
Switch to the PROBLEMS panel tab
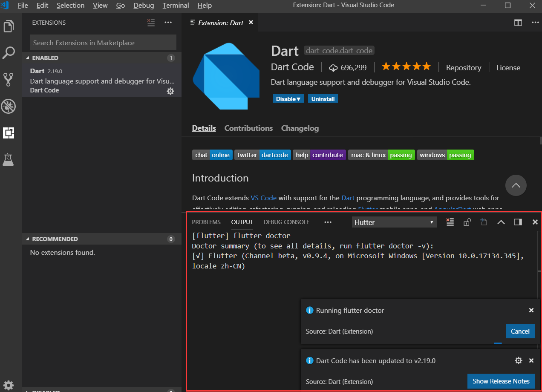pos(206,222)
